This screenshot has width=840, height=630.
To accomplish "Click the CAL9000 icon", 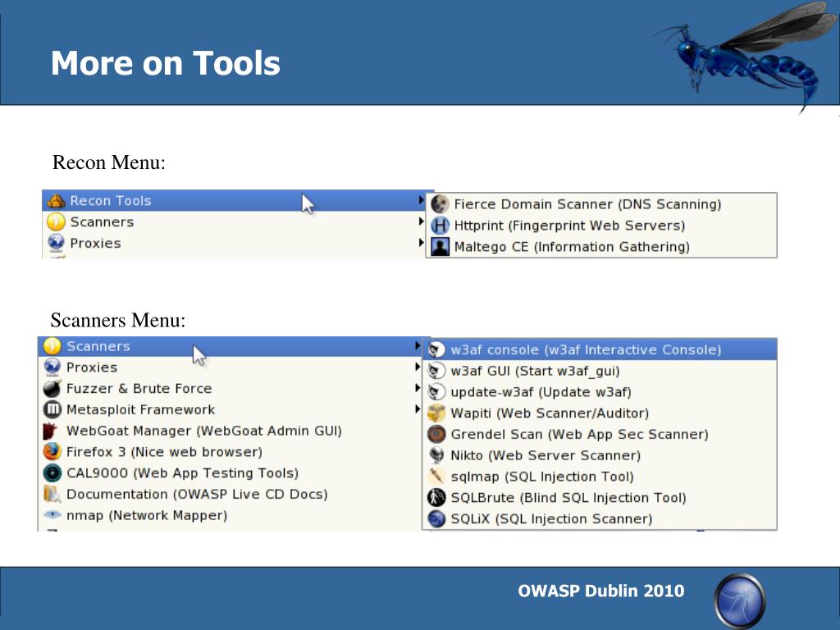I will [52, 473].
